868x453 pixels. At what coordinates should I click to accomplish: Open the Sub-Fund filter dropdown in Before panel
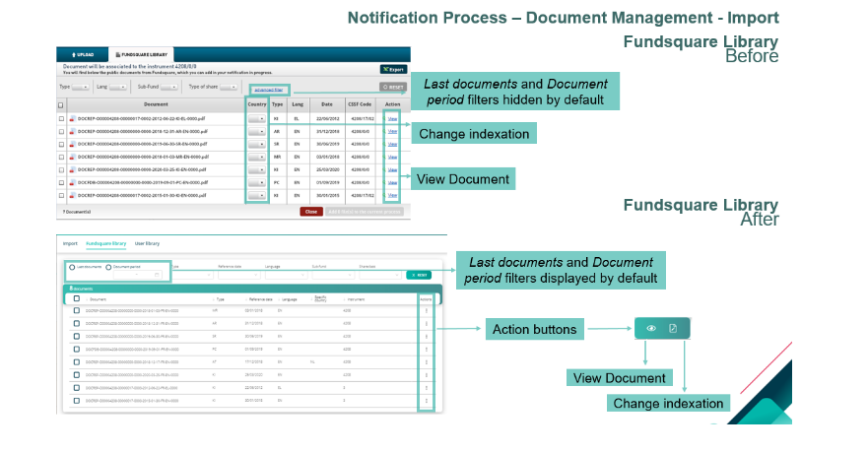168,87
